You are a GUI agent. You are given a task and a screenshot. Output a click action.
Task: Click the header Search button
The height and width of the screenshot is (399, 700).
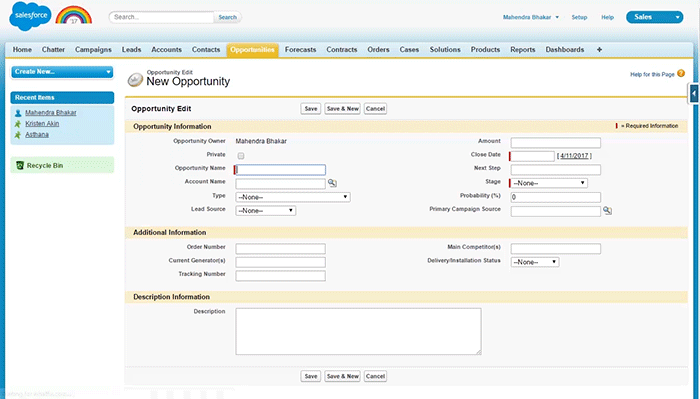click(228, 17)
